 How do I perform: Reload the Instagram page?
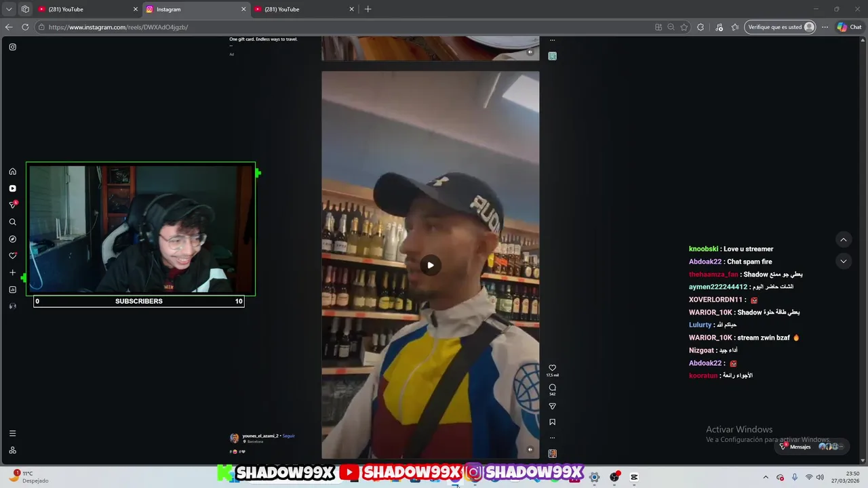click(x=25, y=27)
